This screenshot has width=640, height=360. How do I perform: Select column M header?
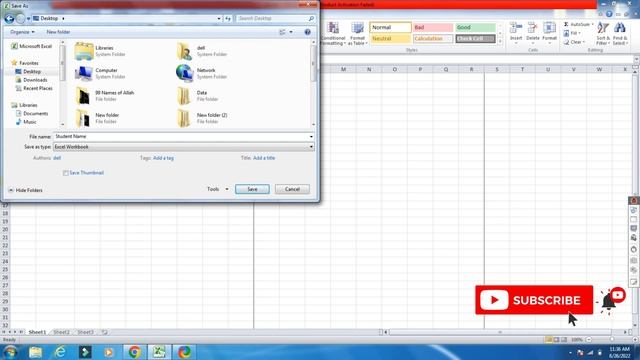point(343,69)
